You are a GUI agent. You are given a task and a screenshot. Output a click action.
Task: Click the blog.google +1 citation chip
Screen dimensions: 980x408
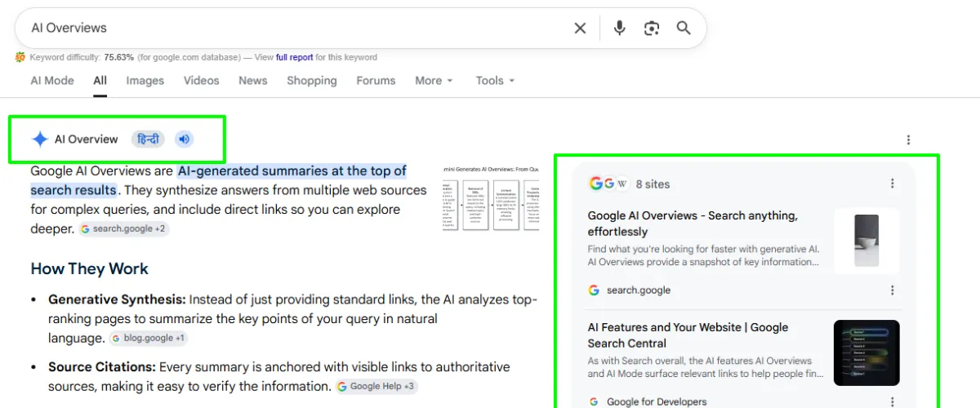(149, 338)
